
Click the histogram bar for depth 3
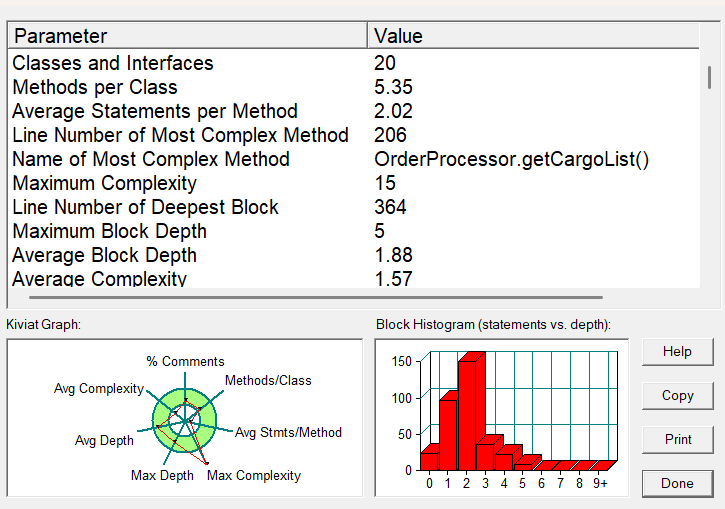click(x=485, y=457)
